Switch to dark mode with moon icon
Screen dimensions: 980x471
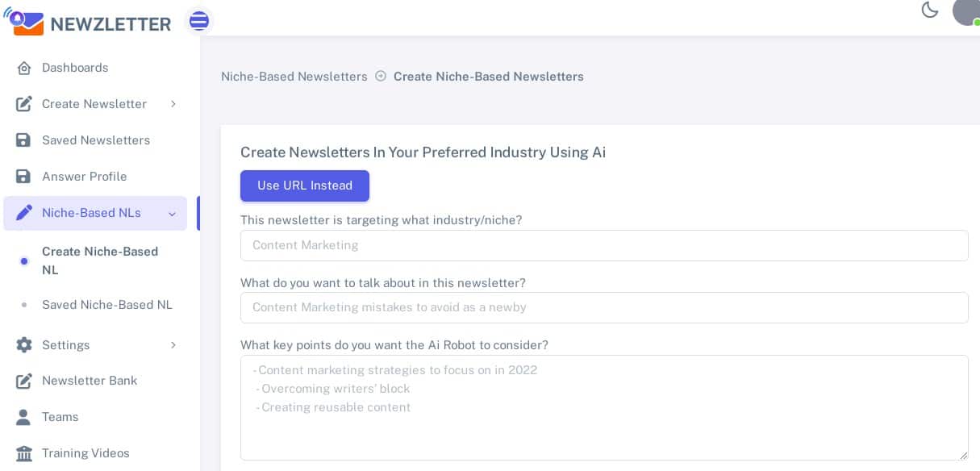click(930, 10)
